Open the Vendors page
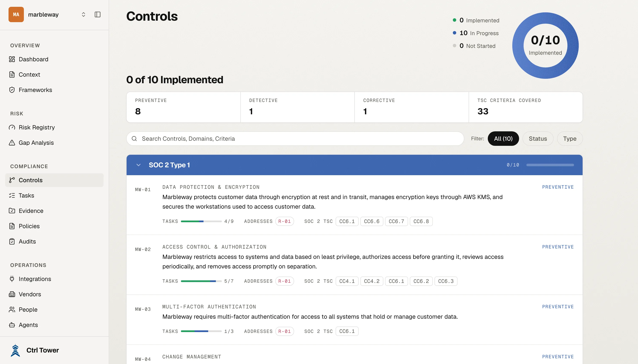The width and height of the screenshot is (638, 364). pyautogui.click(x=54, y=294)
